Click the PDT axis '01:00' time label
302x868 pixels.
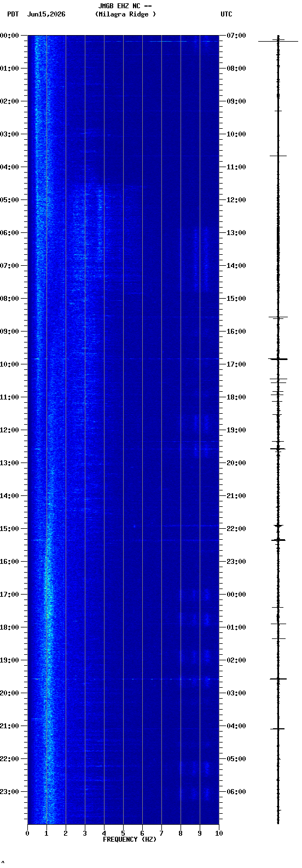(9, 68)
